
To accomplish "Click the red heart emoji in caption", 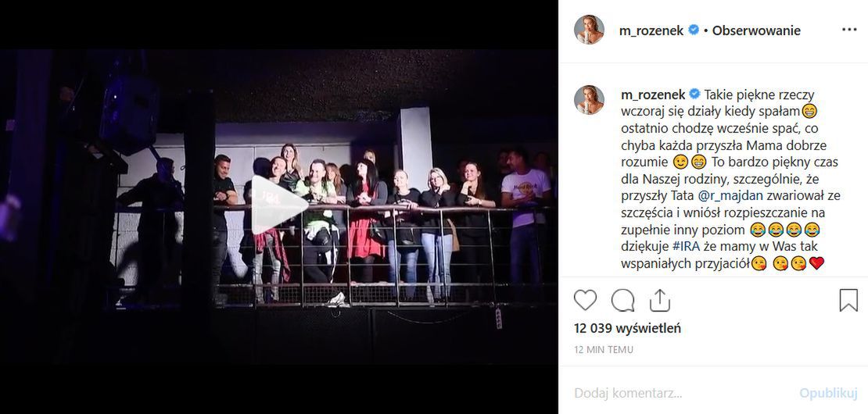I will point(816,264).
